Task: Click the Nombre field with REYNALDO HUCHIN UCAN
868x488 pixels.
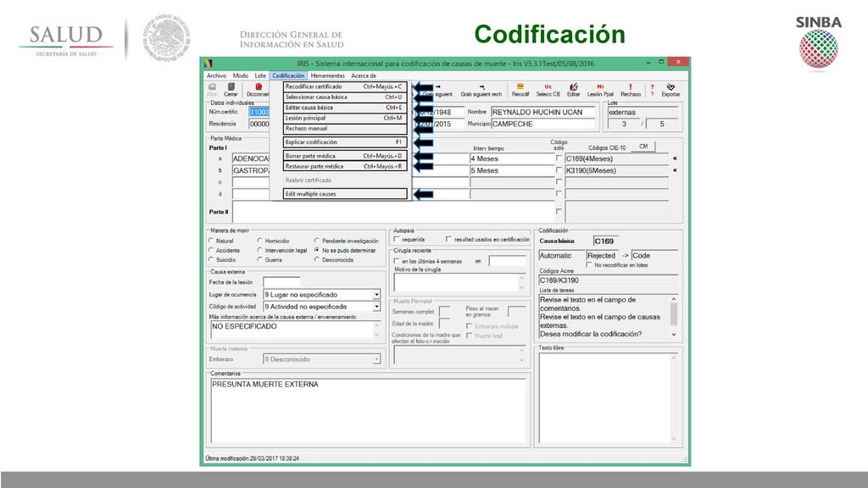Action: (x=542, y=112)
